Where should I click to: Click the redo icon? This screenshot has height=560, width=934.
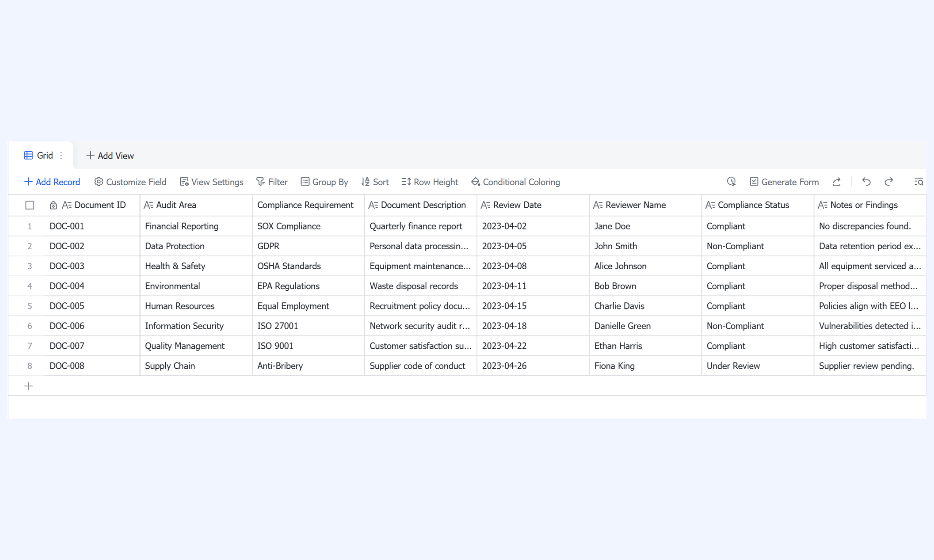click(x=889, y=182)
